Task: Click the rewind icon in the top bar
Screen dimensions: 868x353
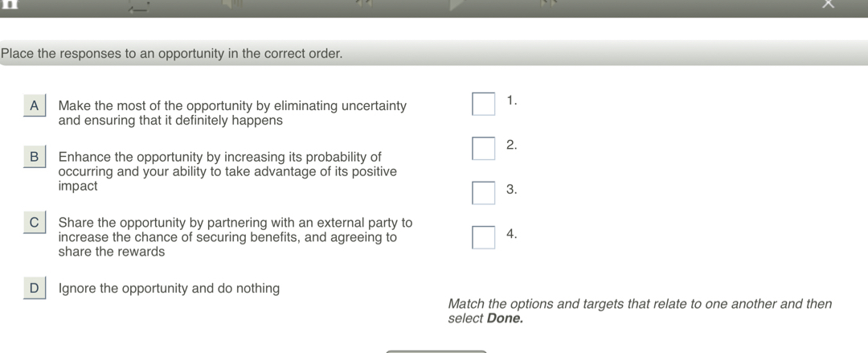Action: point(364,3)
